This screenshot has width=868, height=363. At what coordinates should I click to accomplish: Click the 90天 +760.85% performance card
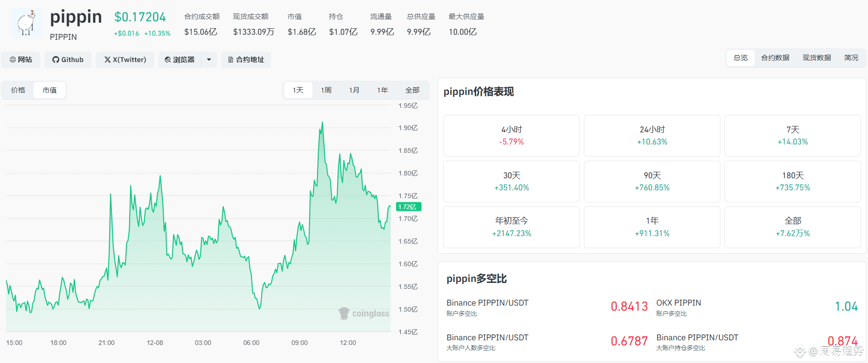[x=652, y=181]
